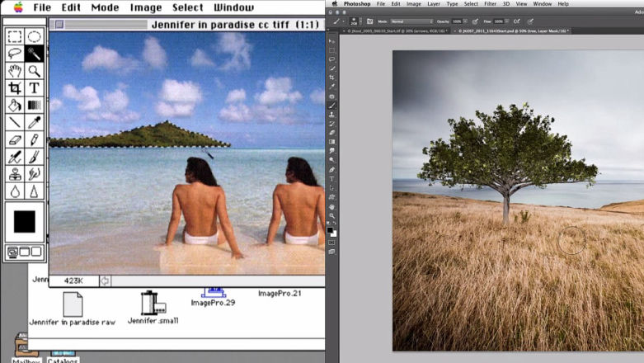Switch to the rightmost screen mode icon in old toolbox
644x363 pixels.
[x=36, y=251]
